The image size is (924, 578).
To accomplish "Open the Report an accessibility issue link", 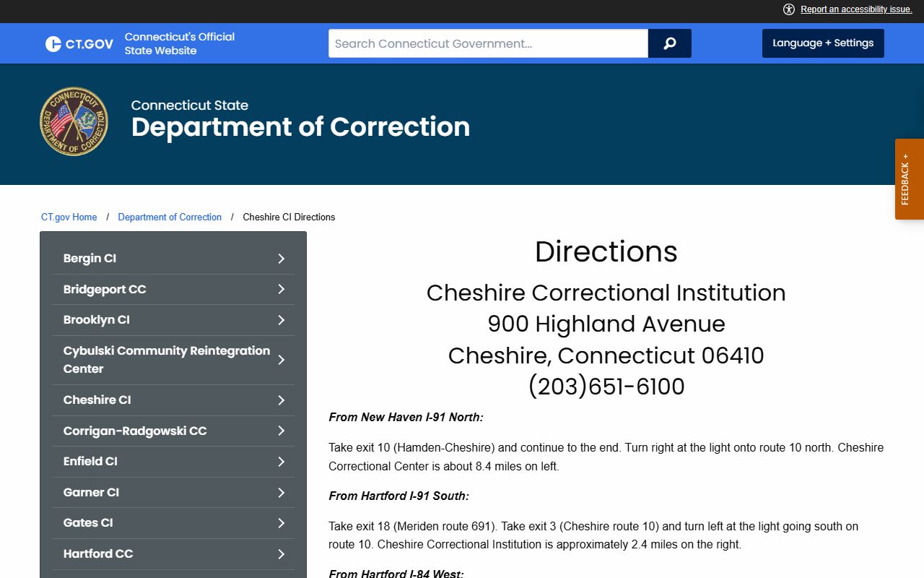I will 856,9.
